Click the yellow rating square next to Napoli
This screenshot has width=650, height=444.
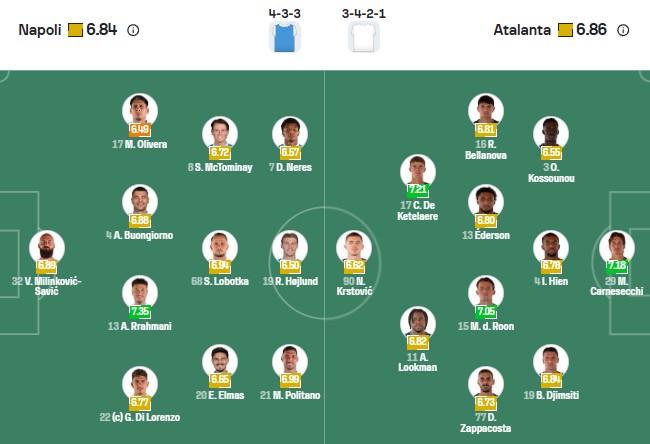(x=75, y=30)
